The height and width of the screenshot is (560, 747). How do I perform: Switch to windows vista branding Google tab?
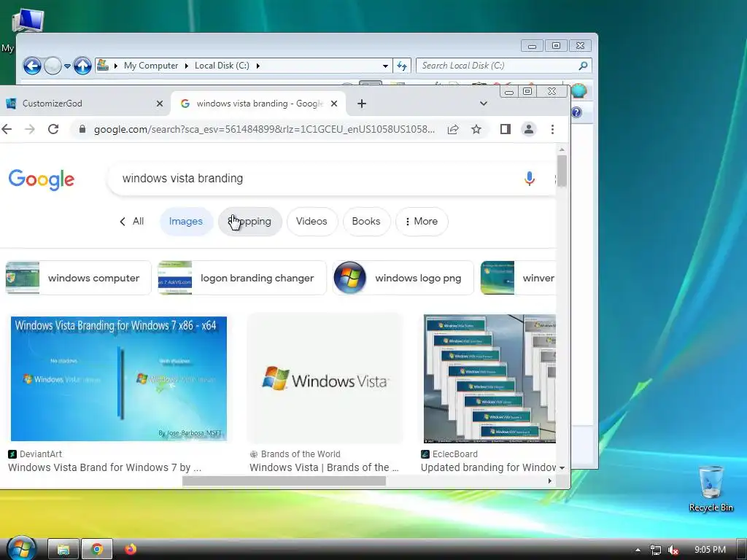pos(259,104)
